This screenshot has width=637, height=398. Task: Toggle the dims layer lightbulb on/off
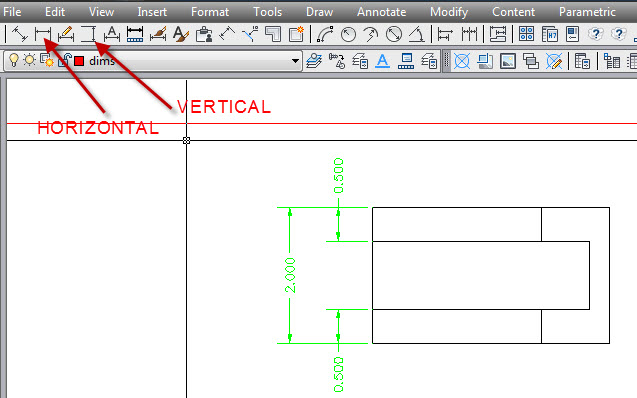14,61
